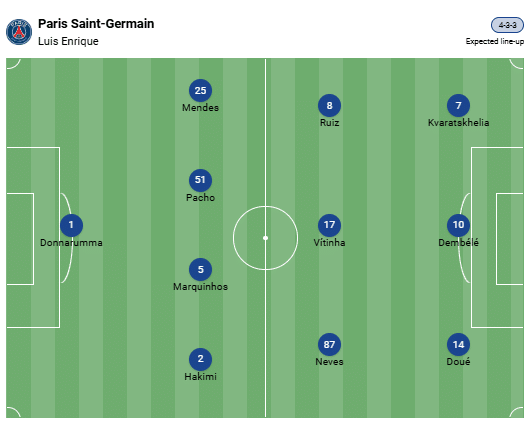This screenshot has width=530, height=421.
Task: Click the pitch center spot
Action: [265, 238]
